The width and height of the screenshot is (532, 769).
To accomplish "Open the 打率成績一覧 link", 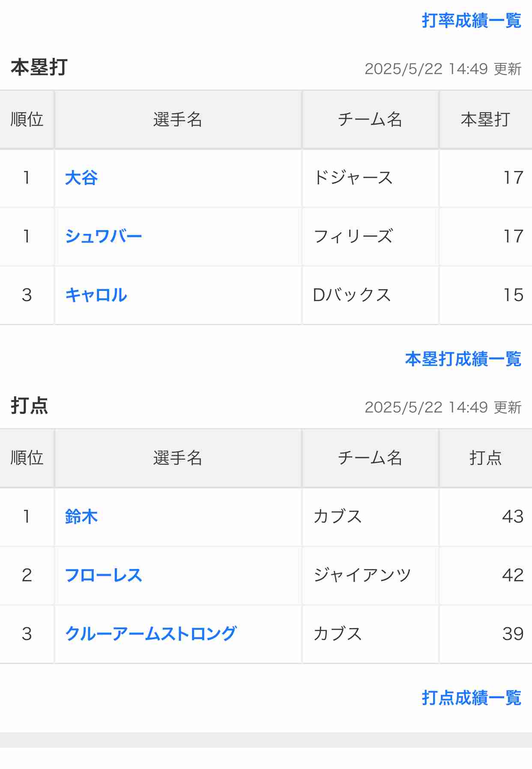I will point(471,20).
